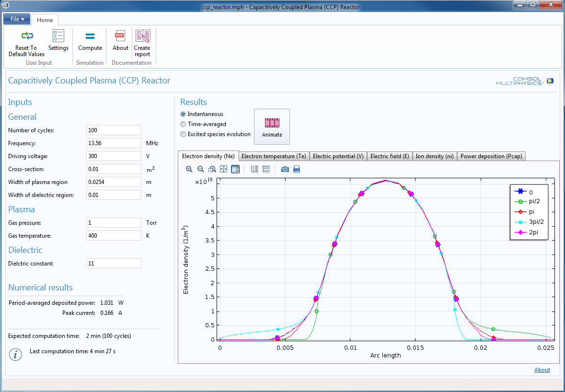This screenshot has width=565, height=392.
Task: Zoom out of the plot
Action: pyautogui.click(x=201, y=169)
